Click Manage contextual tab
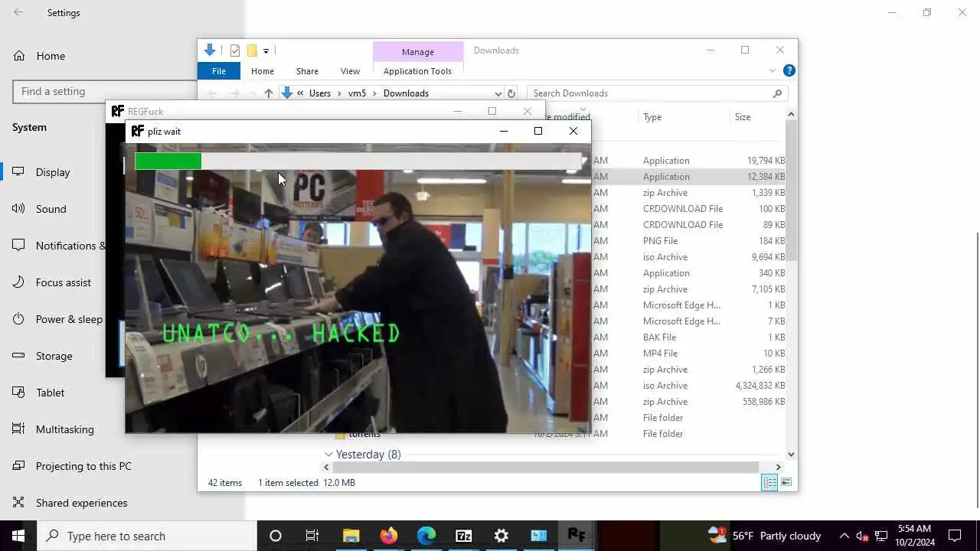This screenshot has height=551, width=980. click(x=418, y=52)
